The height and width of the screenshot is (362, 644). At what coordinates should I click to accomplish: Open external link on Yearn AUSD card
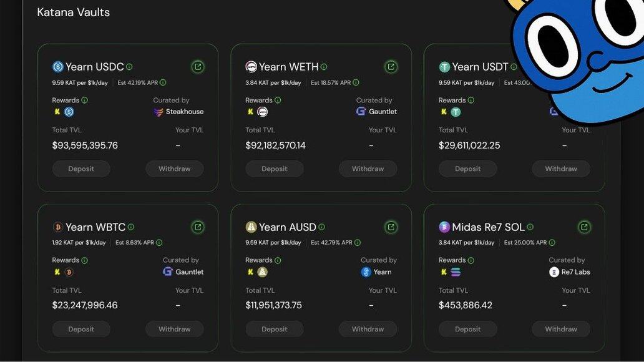pos(391,227)
